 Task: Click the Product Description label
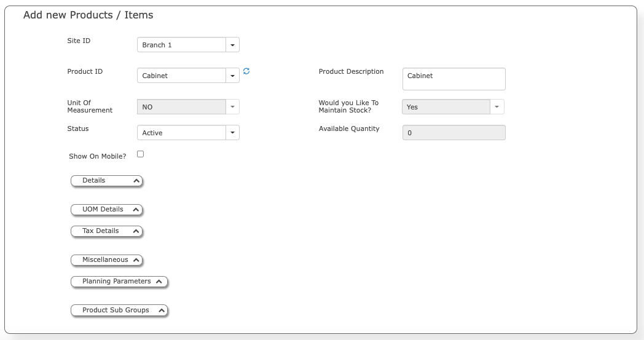pos(351,71)
